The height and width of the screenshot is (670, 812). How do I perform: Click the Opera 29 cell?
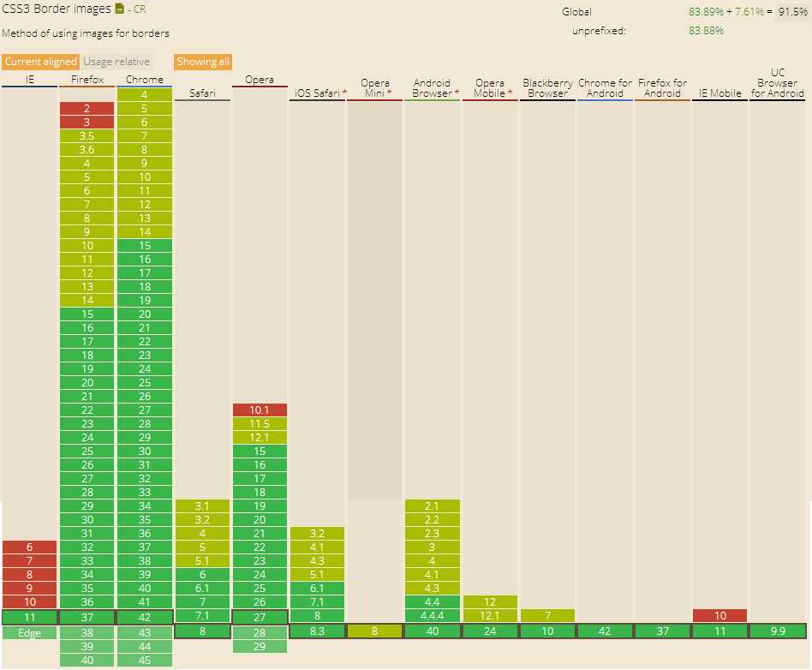260,646
